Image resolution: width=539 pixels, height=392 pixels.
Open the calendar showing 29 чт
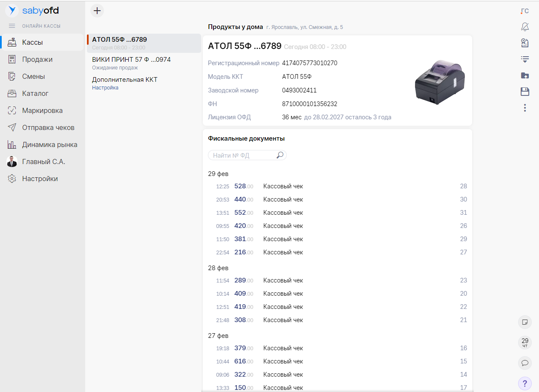(x=525, y=343)
